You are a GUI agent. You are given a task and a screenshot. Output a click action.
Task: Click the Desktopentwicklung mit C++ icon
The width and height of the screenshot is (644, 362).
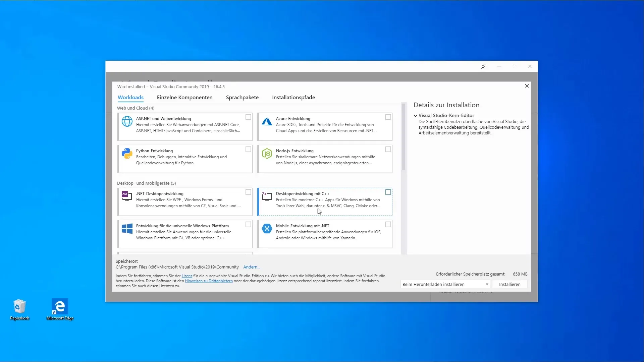[267, 196]
